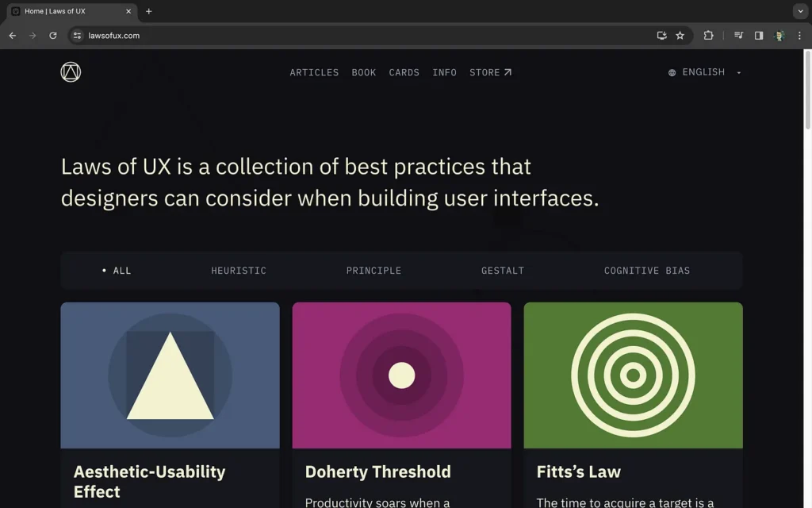
Task: Click the Aesthetic-Usability Effect title
Action: [x=149, y=482]
